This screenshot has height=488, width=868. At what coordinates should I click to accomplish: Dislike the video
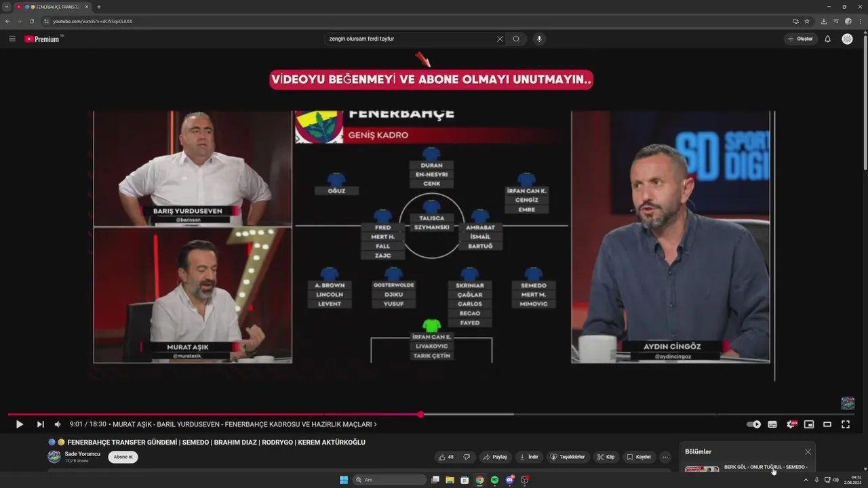[467, 457]
